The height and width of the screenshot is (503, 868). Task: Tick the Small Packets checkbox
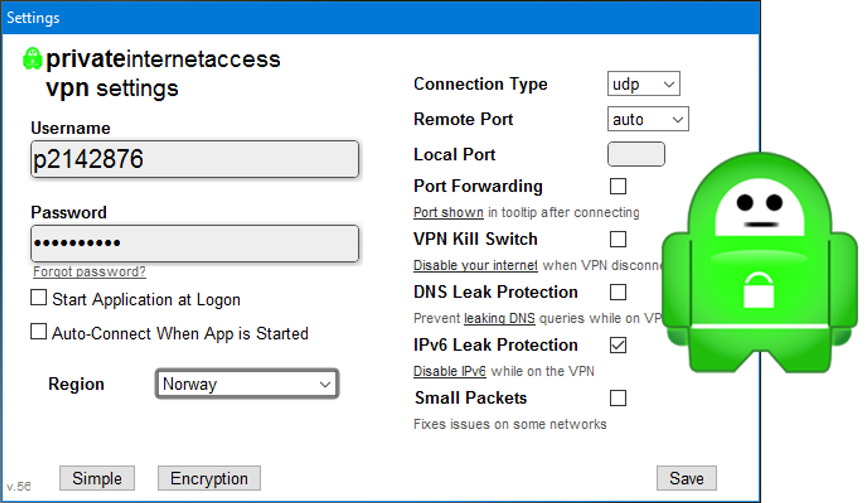coord(618,398)
